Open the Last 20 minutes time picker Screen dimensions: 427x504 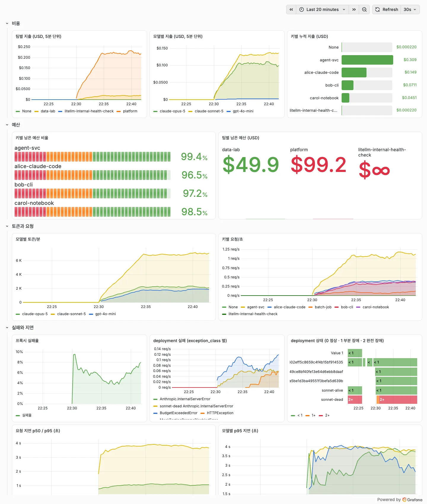click(x=322, y=9)
